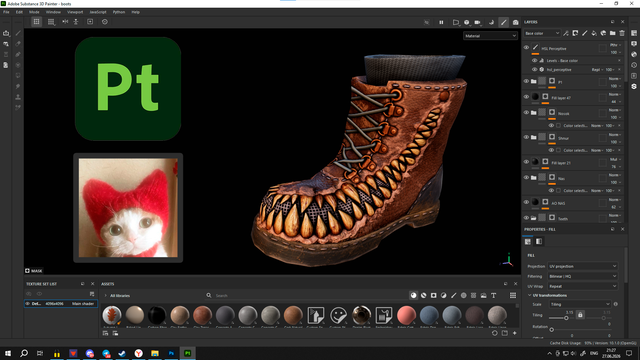Hide the Levels - Base color effect
This screenshot has width=640, height=360.
point(534,60)
